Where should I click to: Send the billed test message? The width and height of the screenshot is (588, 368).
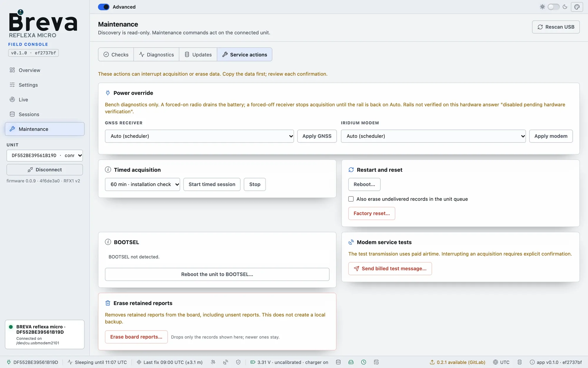click(390, 268)
